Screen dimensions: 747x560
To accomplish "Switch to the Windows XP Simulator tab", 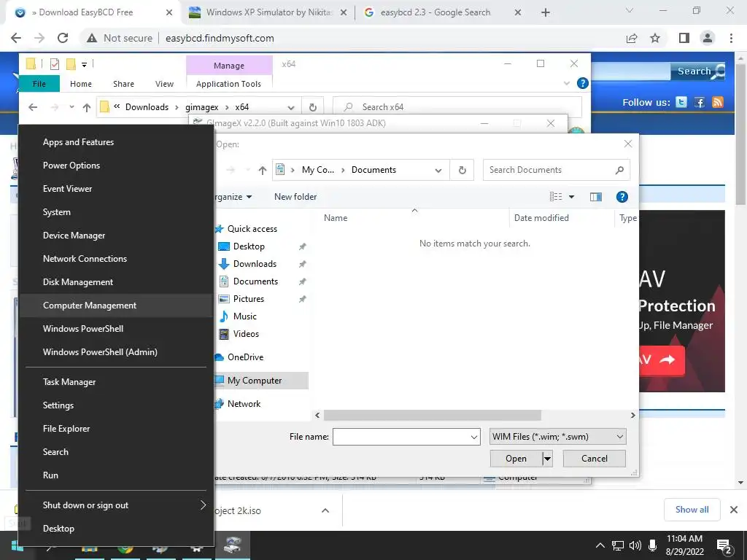I will point(268,12).
